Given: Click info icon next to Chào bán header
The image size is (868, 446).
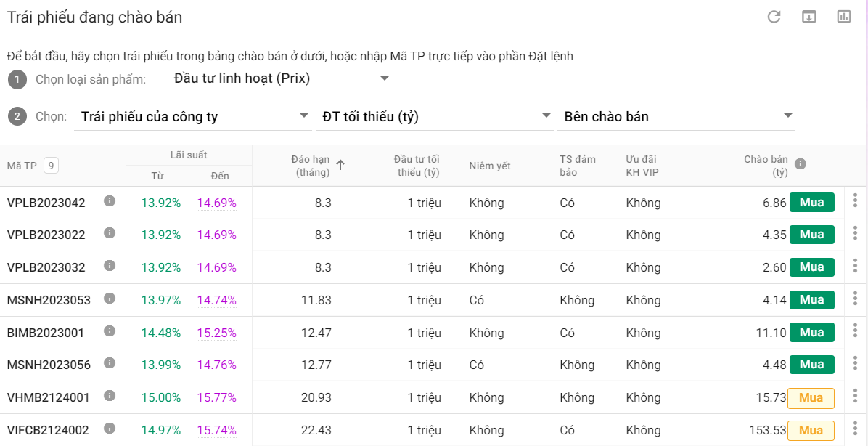Looking at the screenshot, I should click(801, 164).
